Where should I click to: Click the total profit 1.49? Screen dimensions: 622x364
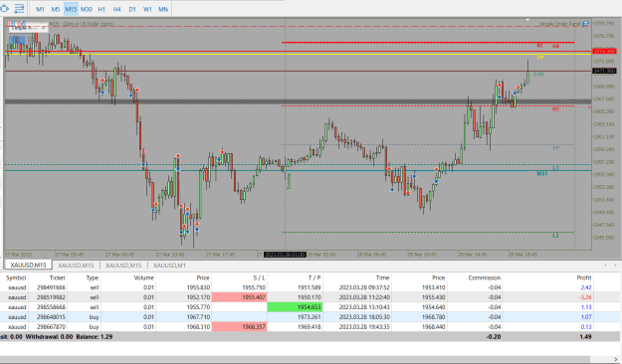[585, 336]
